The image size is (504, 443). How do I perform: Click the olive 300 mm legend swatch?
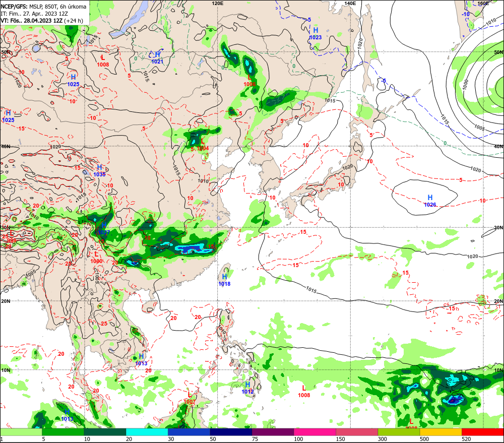(x=399, y=432)
